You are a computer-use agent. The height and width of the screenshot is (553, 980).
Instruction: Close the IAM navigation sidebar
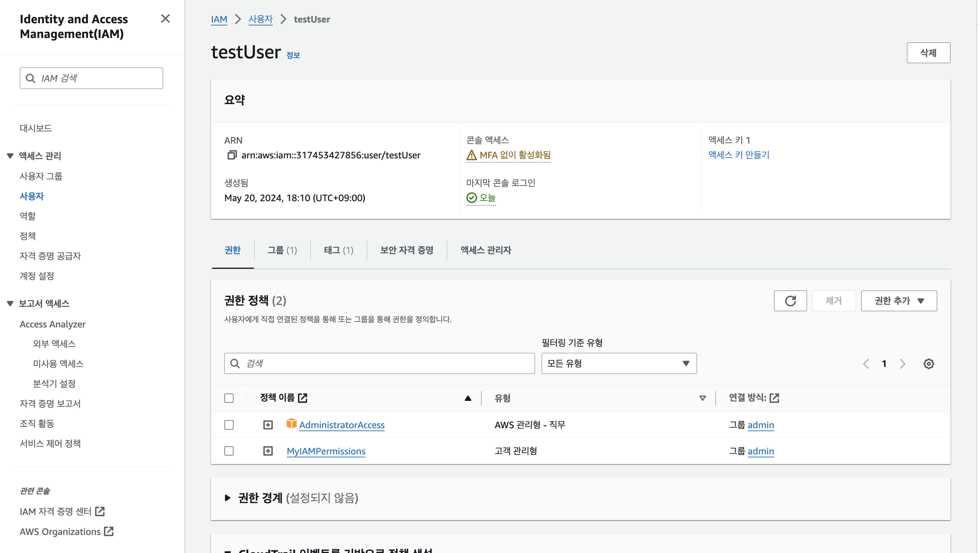(x=165, y=19)
